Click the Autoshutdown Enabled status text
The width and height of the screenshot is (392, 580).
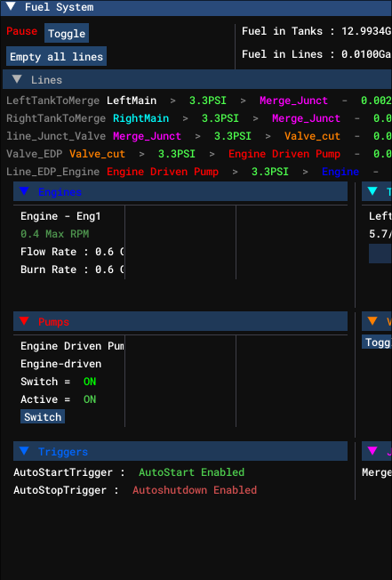[x=195, y=490]
